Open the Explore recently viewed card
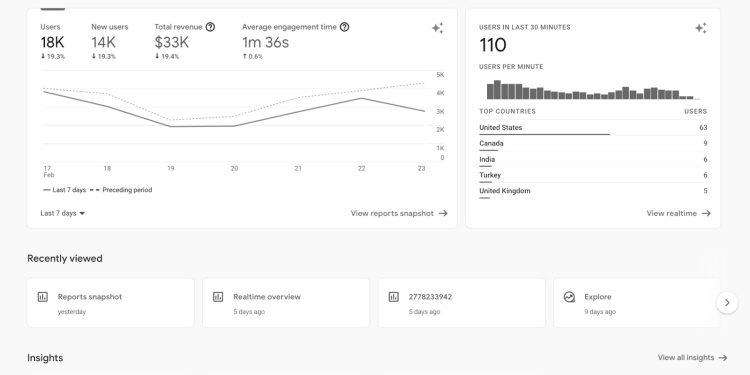The width and height of the screenshot is (750, 375). coord(637,303)
